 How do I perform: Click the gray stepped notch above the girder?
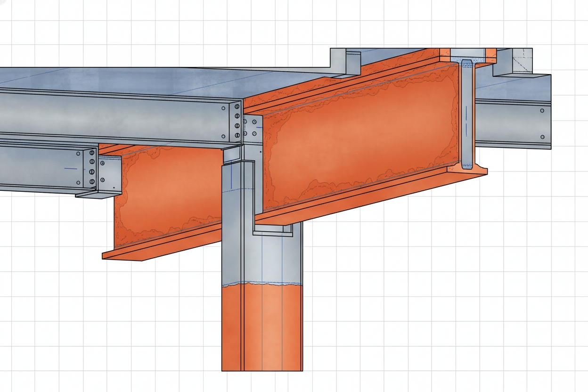tap(346, 61)
